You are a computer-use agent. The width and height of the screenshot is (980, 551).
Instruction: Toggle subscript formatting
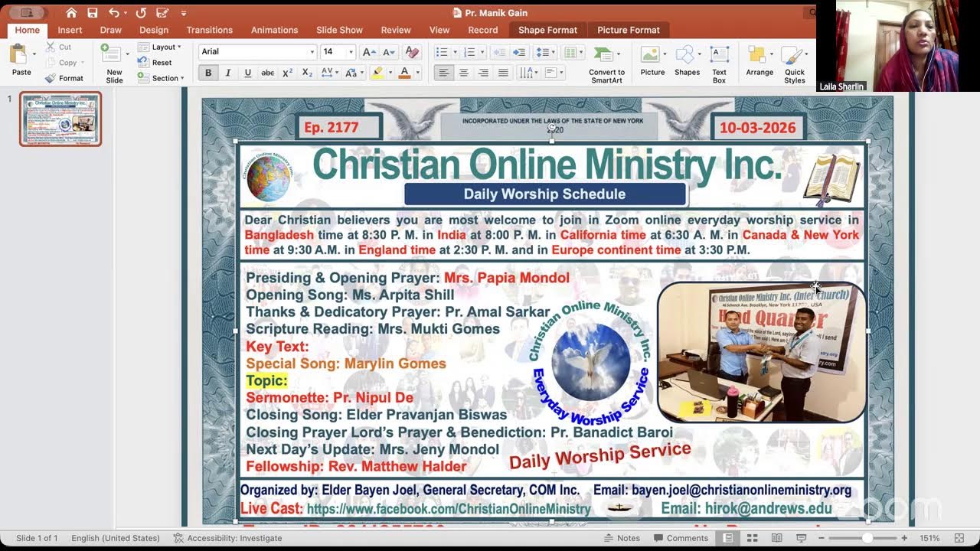(x=307, y=73)
